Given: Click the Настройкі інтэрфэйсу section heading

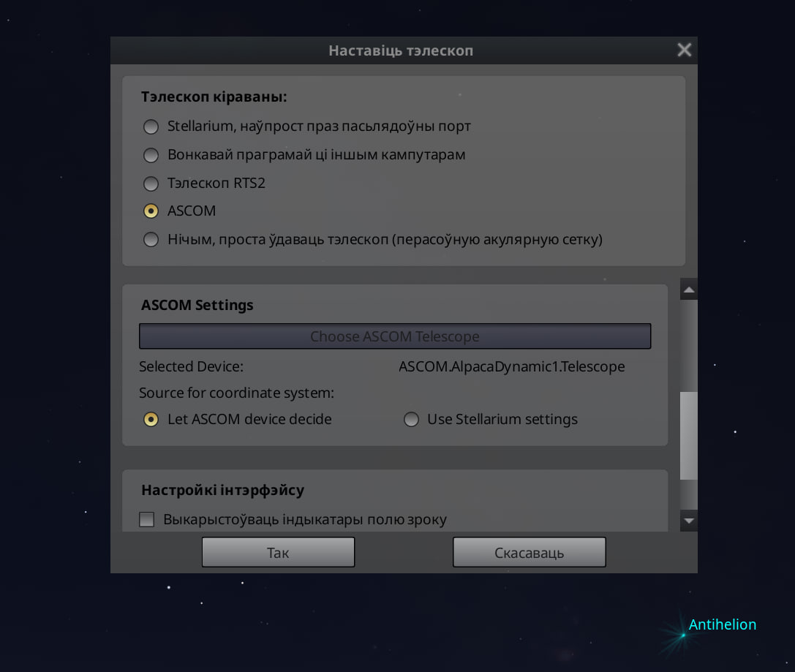Looking at the screenshot, I should (x=222, y=490).
